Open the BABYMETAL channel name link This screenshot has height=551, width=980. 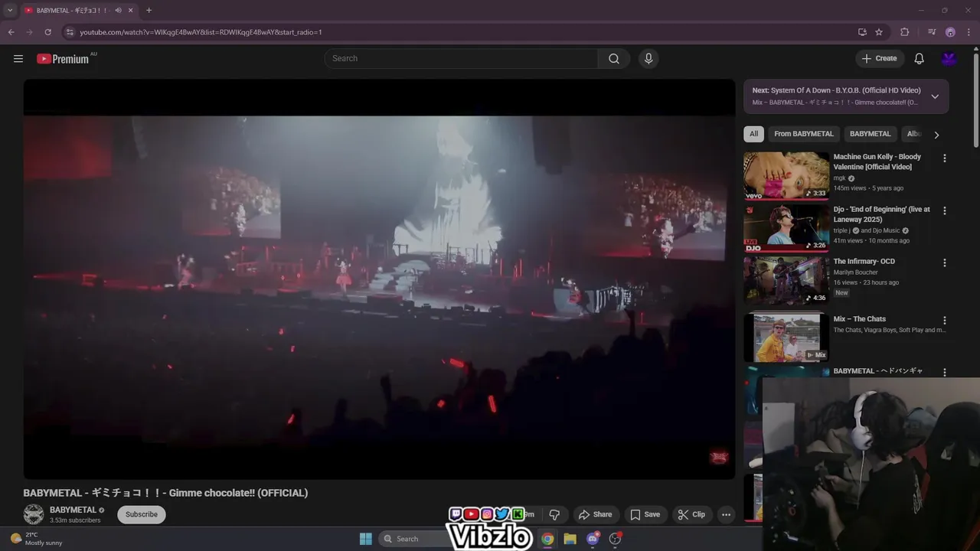click(73, 510)
